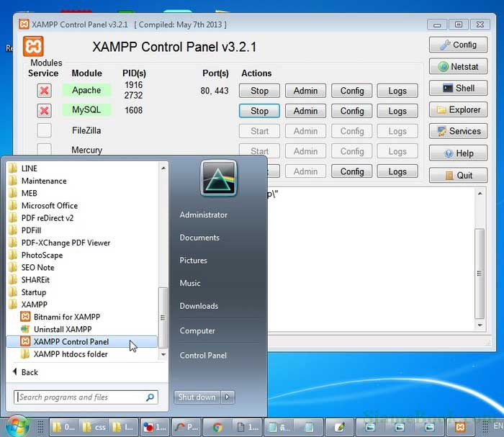Uninstall the MySQL service red X

pyautogui.click(x=44, y=111)
